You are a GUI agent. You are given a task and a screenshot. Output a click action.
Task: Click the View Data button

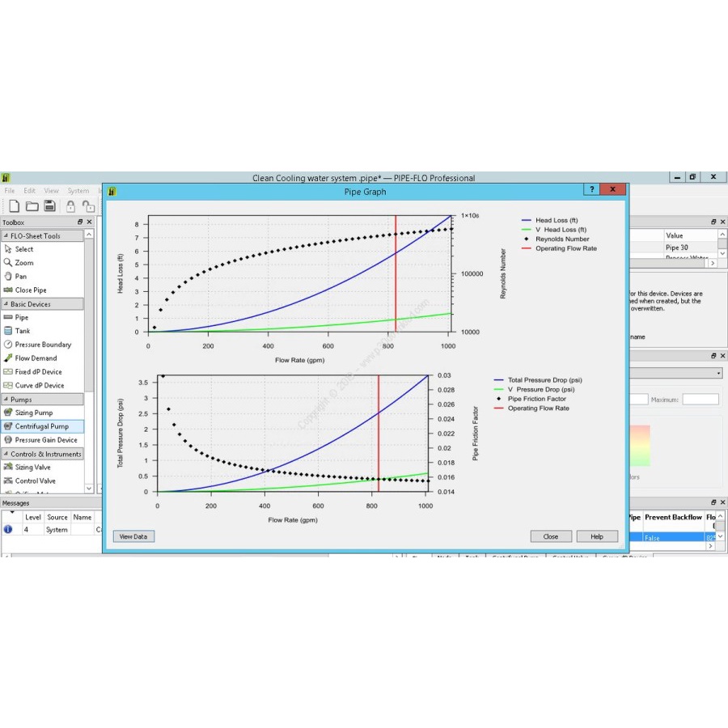133,537
